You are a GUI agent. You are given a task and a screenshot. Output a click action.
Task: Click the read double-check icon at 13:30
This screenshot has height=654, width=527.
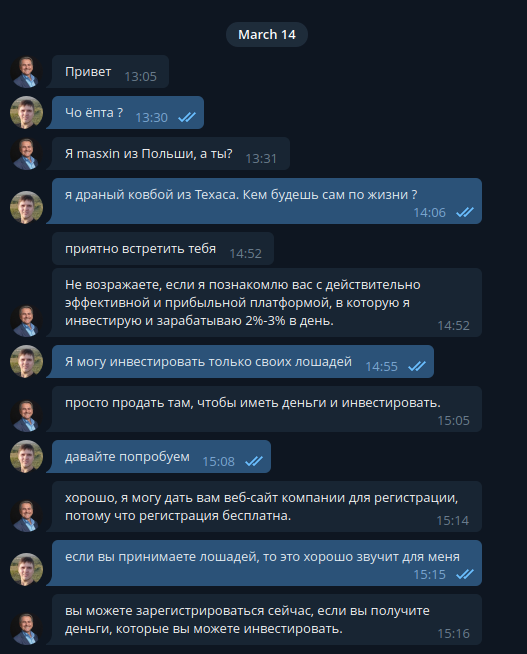tap(187, 118)
